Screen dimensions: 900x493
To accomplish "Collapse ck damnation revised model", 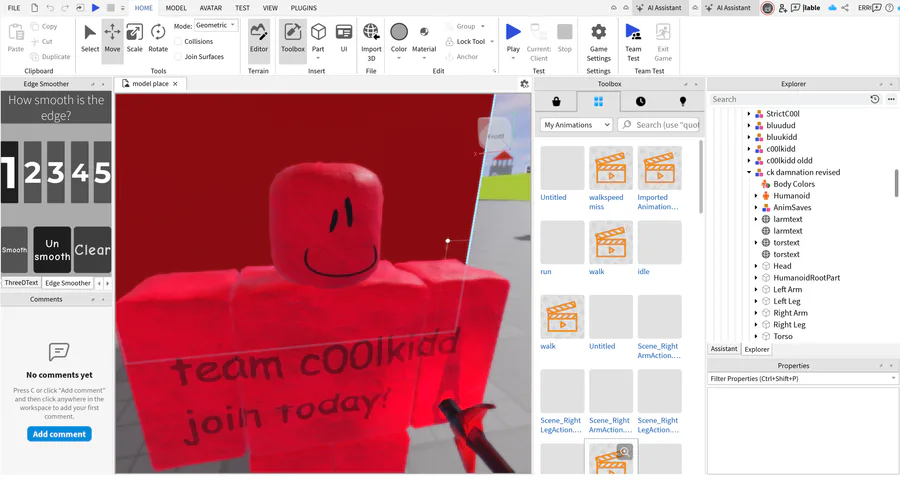I will coord(749,172).
